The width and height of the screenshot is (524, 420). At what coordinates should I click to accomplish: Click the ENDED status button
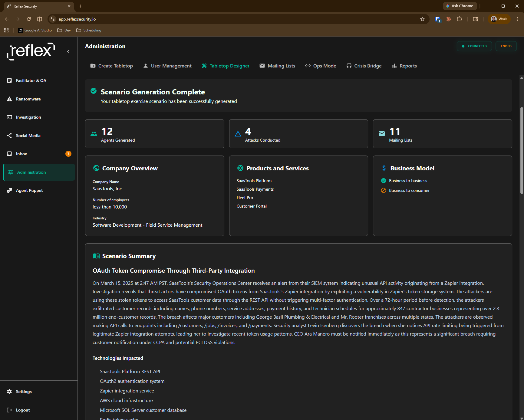pos(506,46)
